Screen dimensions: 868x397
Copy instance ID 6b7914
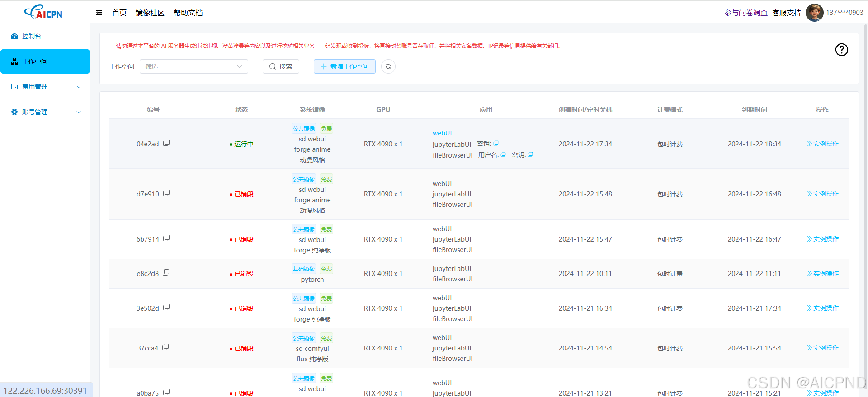tap(166, 238)
